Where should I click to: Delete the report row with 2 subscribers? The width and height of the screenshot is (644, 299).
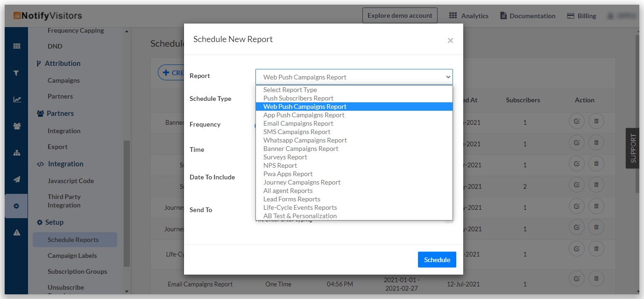596,185
